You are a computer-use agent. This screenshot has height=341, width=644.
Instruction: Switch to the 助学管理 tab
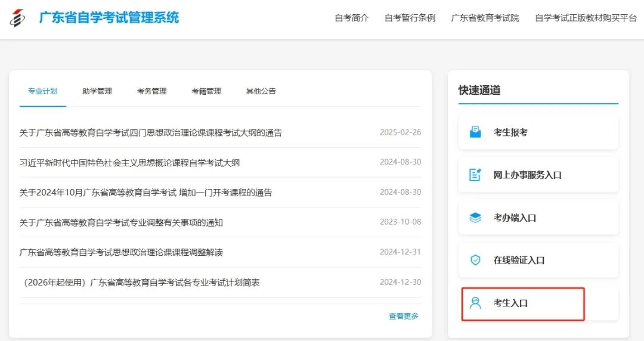[x=97, y=91]
